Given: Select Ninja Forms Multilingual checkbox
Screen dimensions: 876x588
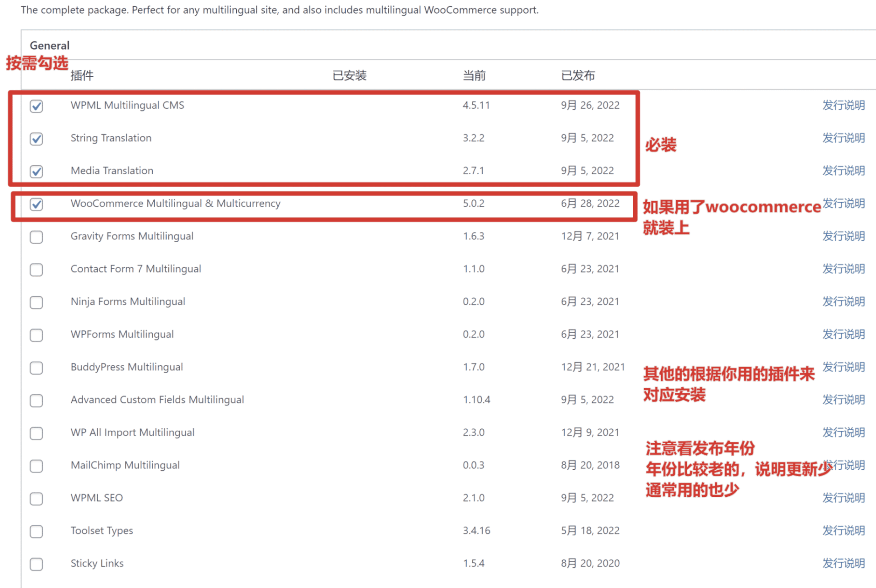Looking at the screenshot, I should tap(36, 302).
